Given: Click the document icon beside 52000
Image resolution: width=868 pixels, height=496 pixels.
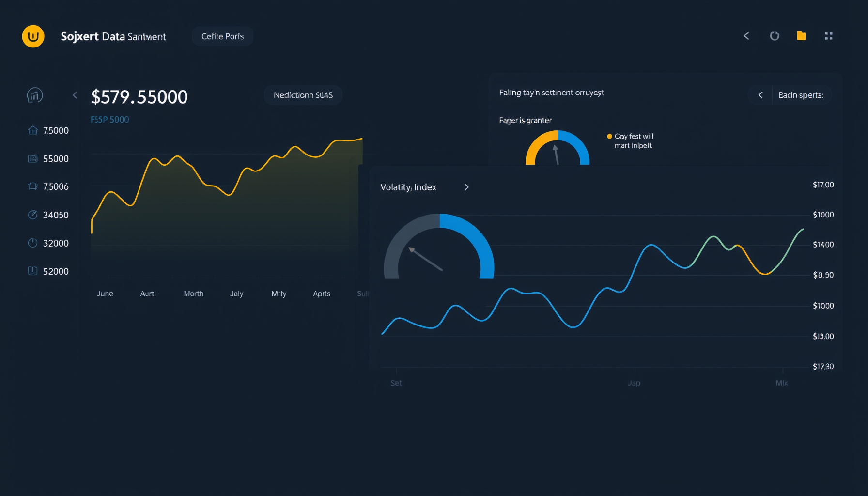Looking at the screenshot, I should point(32,271).
